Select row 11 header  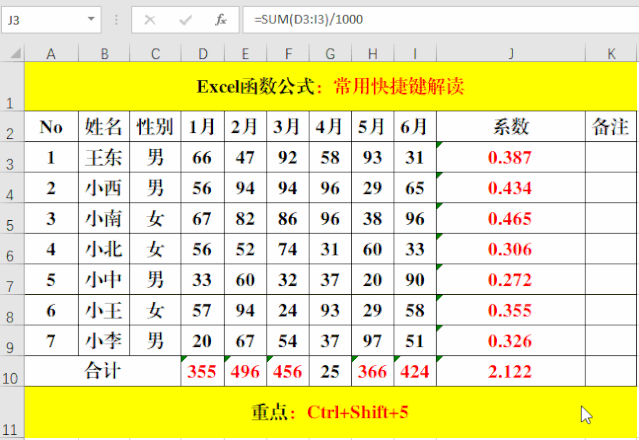12,412
